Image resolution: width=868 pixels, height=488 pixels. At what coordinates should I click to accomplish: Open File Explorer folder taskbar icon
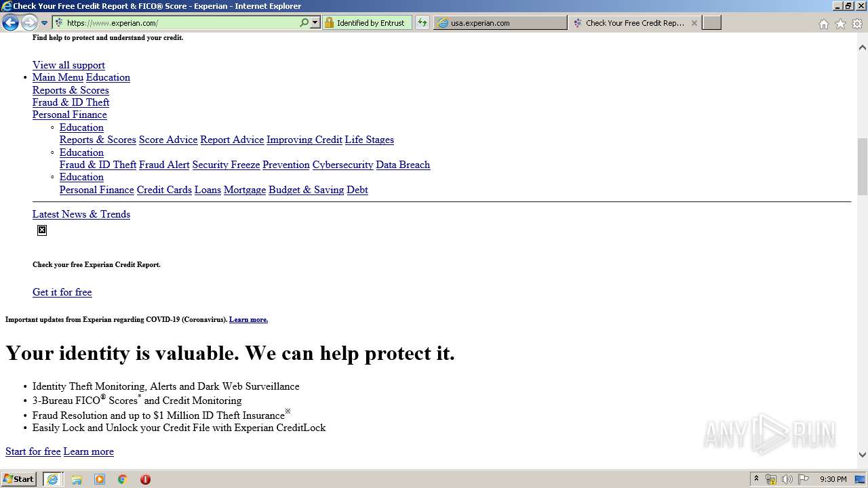coord(77,479)
